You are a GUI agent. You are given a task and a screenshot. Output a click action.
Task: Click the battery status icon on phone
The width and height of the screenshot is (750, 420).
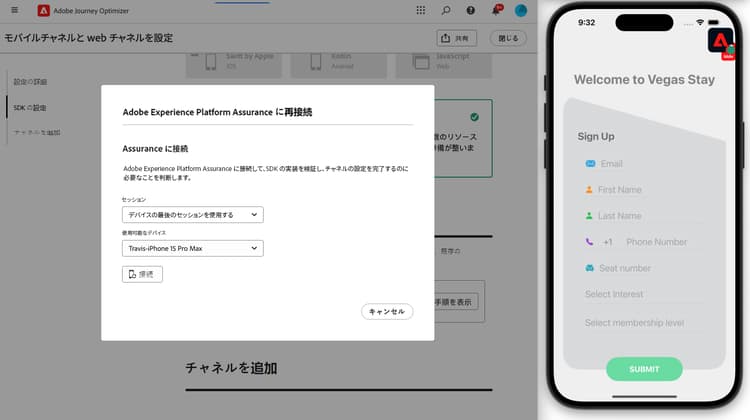(714, 22)
